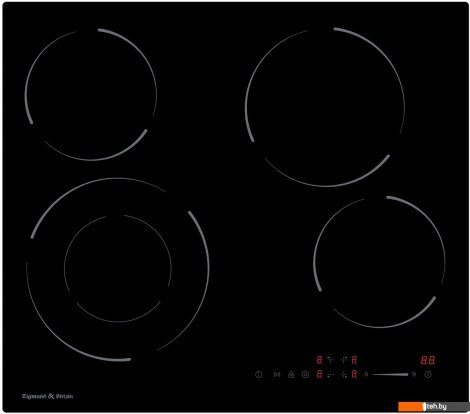This screenshot has width=470, height=414.
Task: Tap the '0' end of the power slider
Action: [366, 374]
